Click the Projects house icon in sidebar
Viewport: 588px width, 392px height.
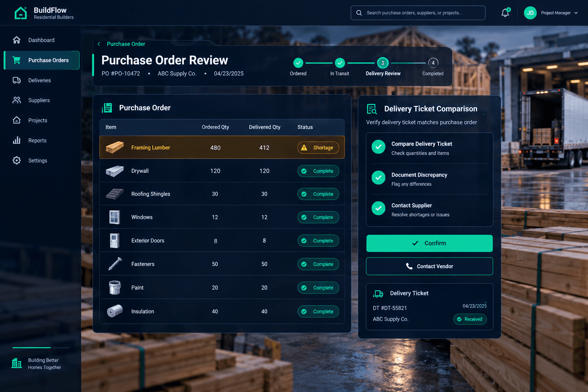(x=16, y=120)
